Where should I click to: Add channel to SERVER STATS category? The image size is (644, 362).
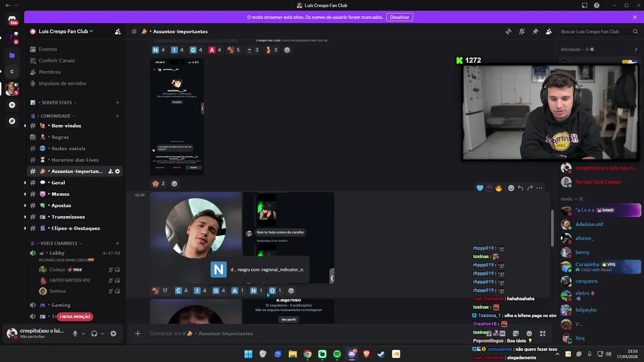coord(117,103)
